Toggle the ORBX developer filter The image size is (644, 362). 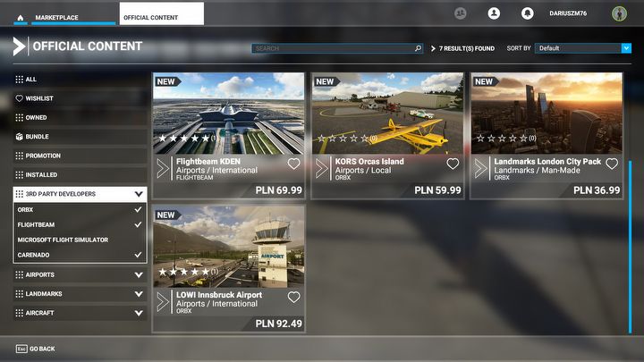pyautogui.click(x=80, y=210)
